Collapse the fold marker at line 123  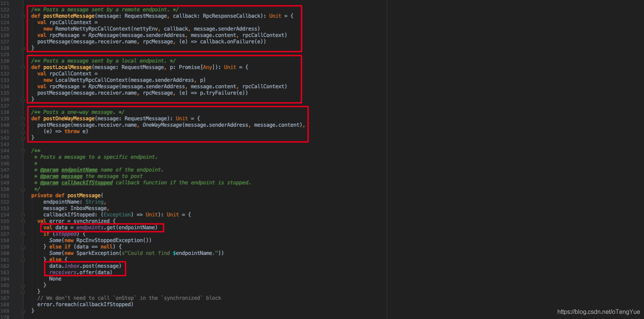click(x=23, y=16)
